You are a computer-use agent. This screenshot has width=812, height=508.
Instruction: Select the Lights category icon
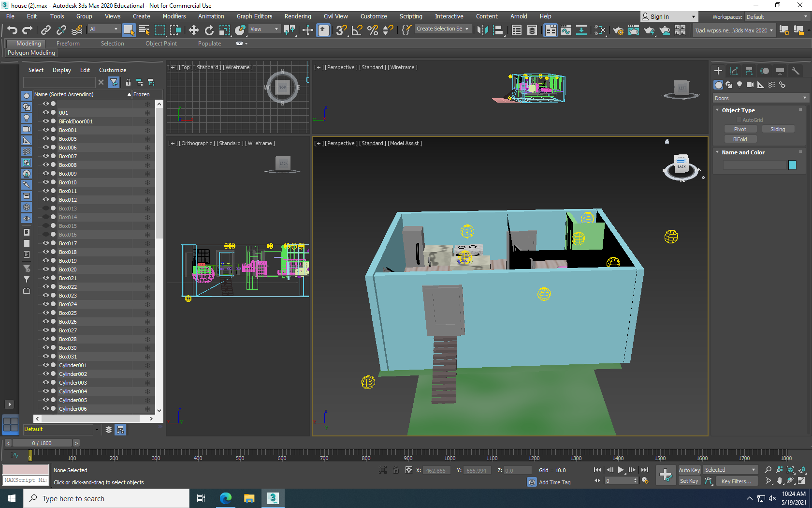click(739, 85)
